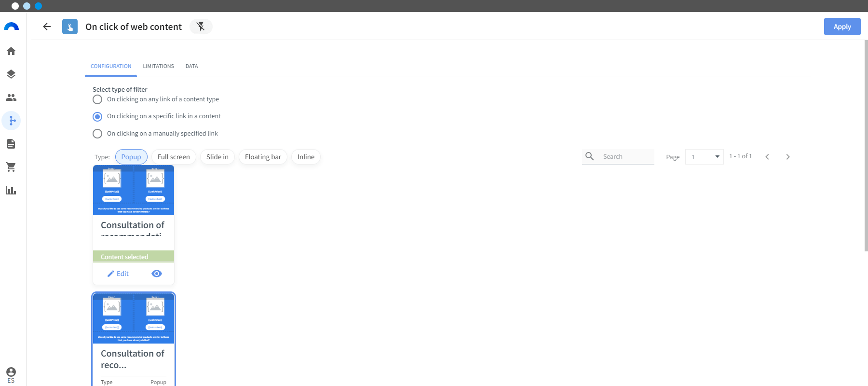Click the user account ES icon

(11, 374)
